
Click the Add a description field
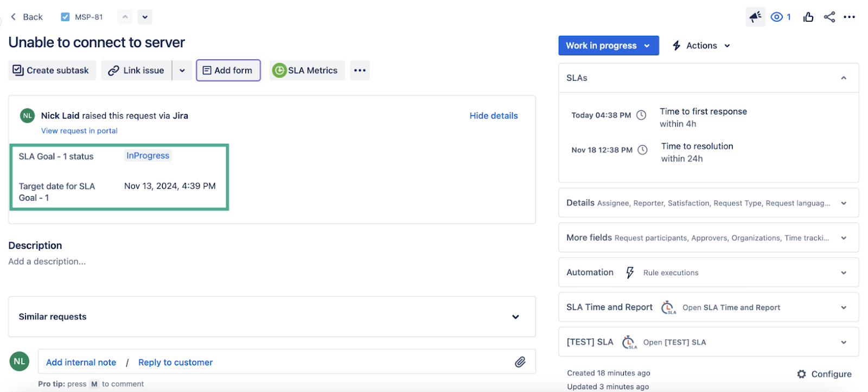coord(47,262)
